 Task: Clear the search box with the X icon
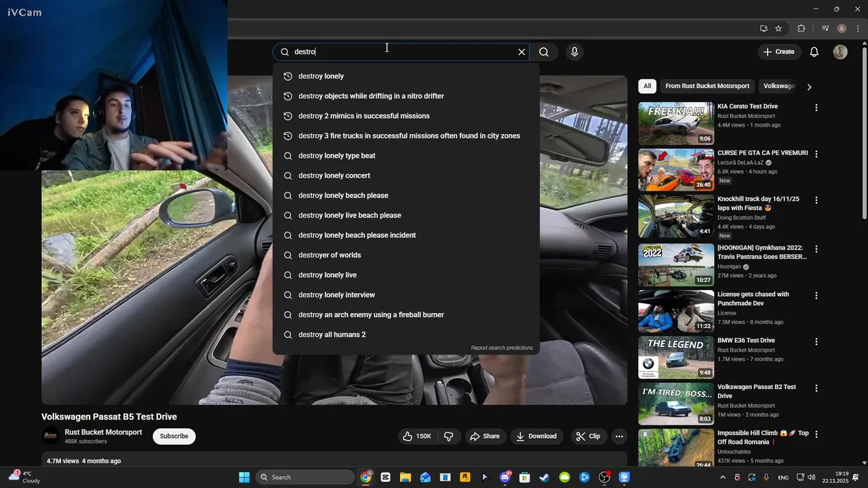pos(521,52)
